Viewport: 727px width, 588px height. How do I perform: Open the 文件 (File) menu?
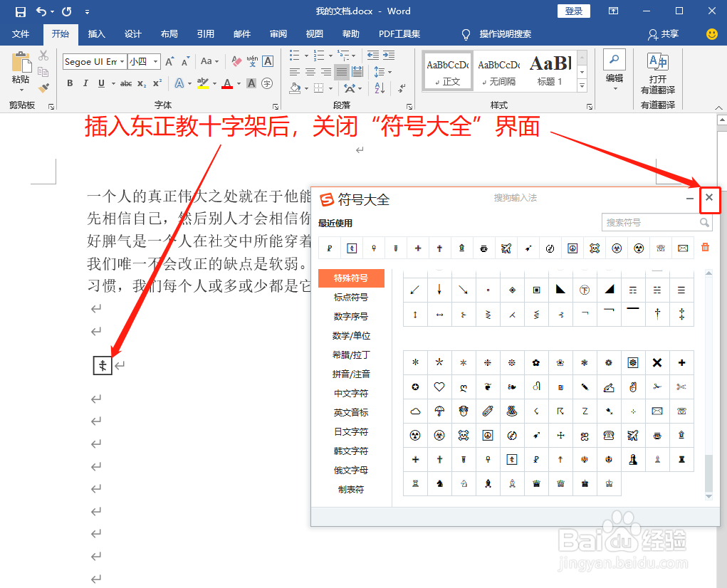tap(21, 34)
